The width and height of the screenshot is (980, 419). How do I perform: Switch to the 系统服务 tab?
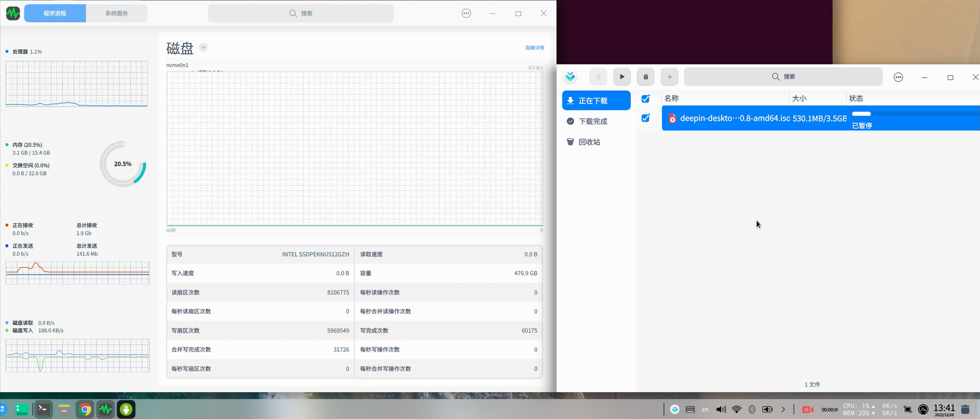pyautogui.click(x=117, y=13)
